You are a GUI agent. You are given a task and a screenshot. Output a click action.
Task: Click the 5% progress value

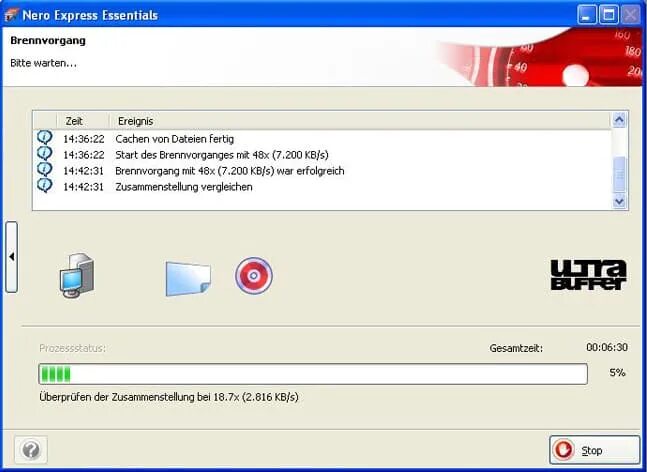tap(617, 373)
